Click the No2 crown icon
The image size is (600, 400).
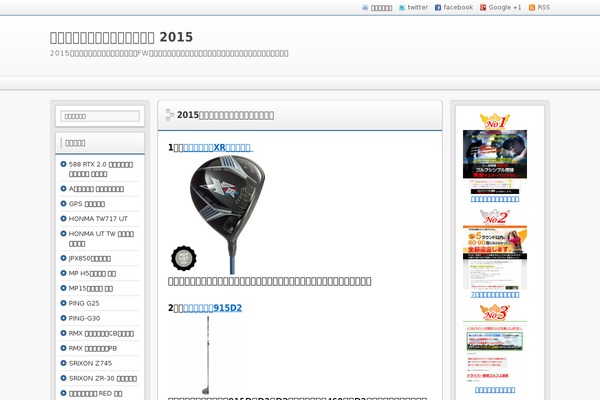tap(495, 217)
